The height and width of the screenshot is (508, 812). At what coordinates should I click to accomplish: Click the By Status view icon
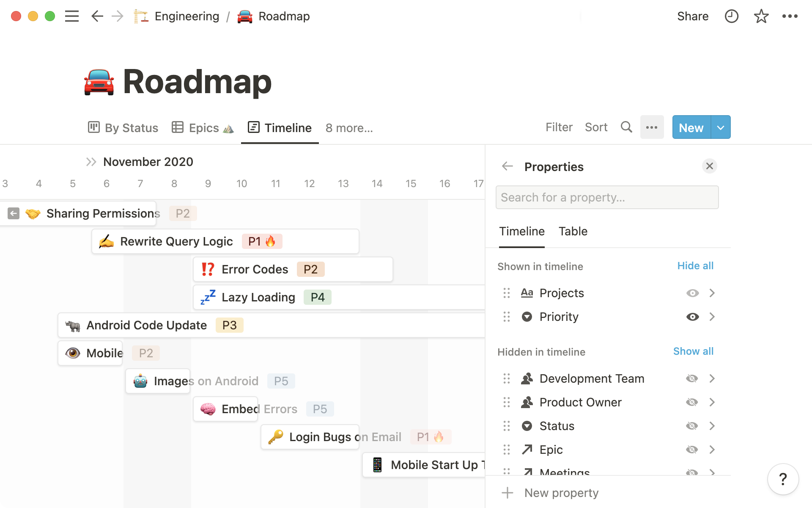pyautogui.click(x=93, y=127)
